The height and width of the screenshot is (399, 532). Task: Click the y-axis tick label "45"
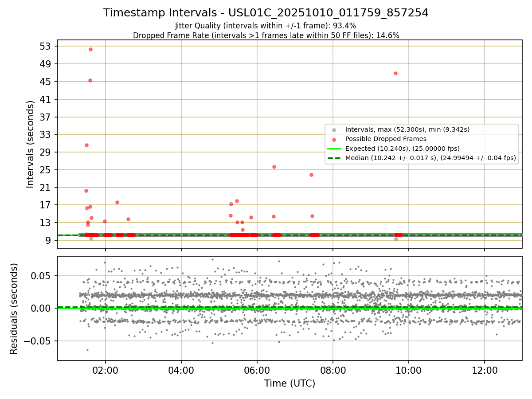[46, 82]
